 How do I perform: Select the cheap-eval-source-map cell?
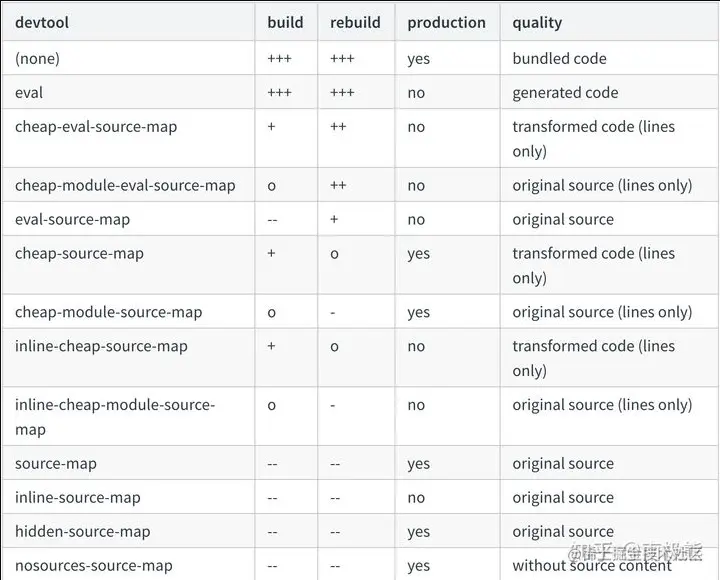(96, 127)
